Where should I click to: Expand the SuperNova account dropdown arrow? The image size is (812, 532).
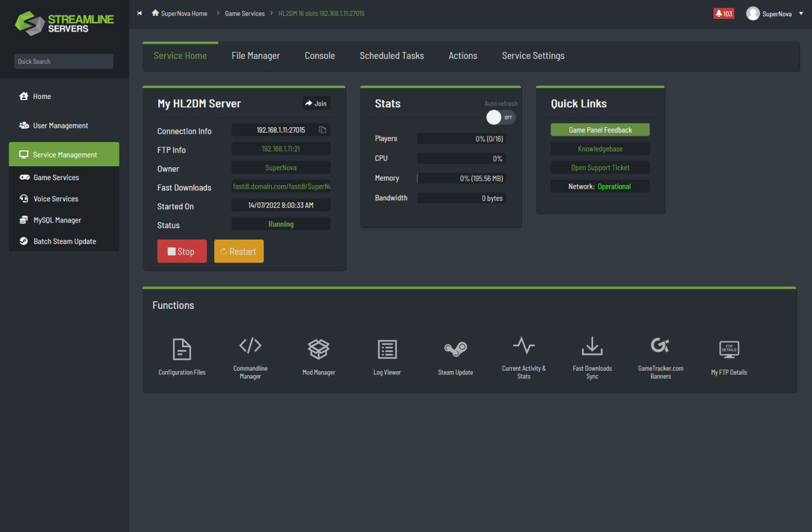pos(801,14)
